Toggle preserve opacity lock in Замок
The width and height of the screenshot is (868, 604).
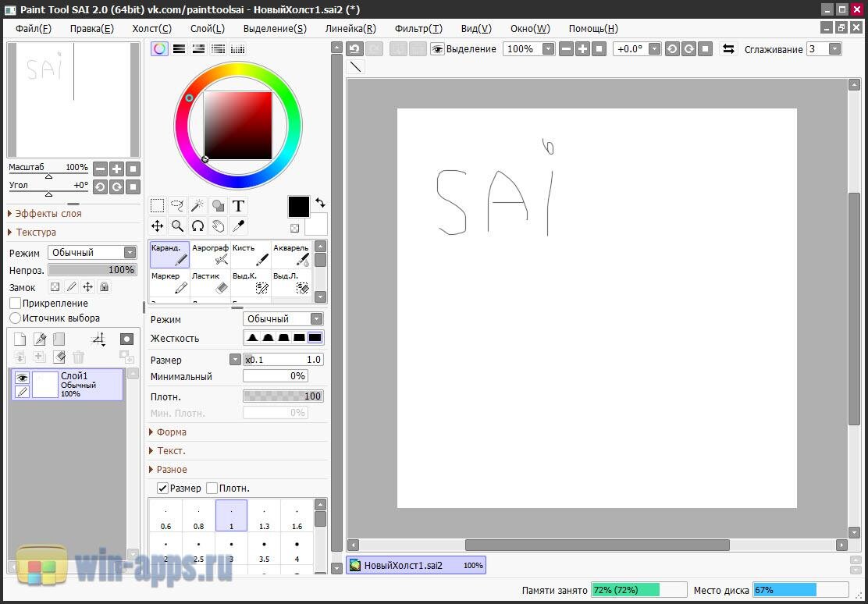coord(55,286)
